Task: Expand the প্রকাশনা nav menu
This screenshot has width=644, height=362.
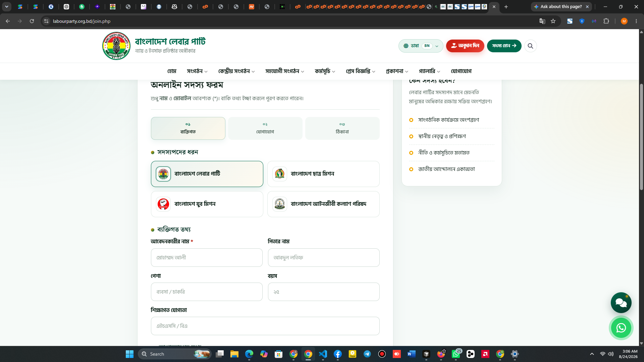Action: (x=397, y=71)
